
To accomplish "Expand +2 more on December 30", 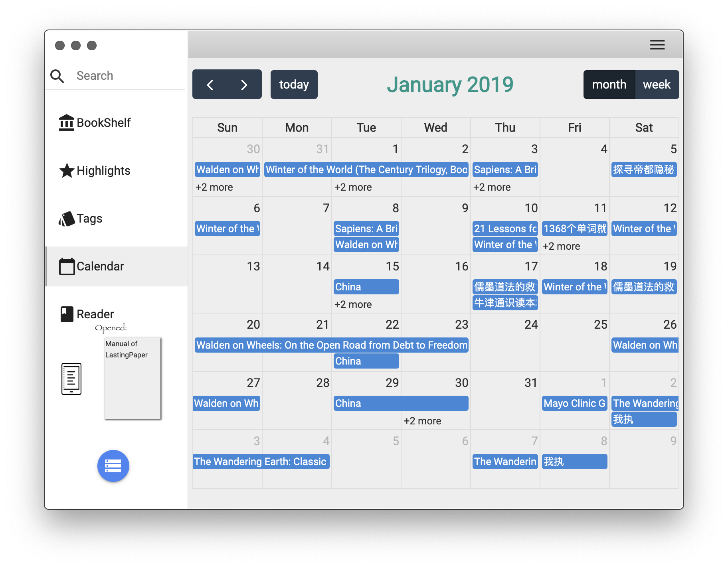I will click(214, 187).
